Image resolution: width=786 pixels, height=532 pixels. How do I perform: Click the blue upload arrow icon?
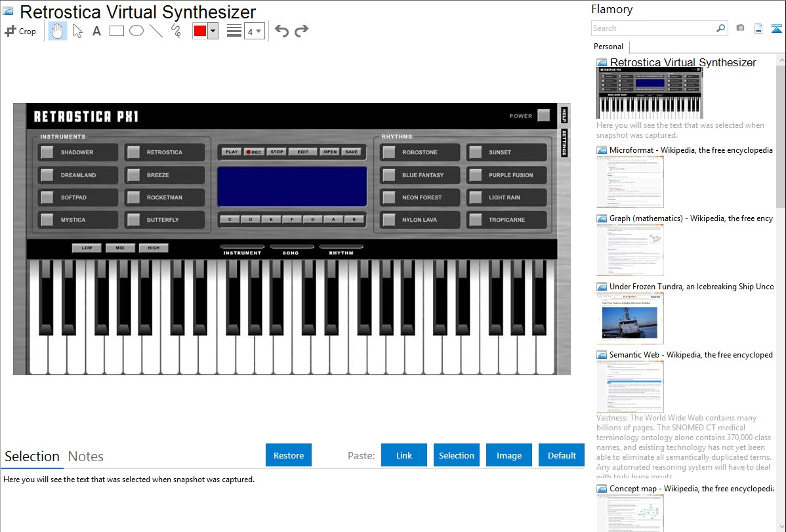coord(776,28)
